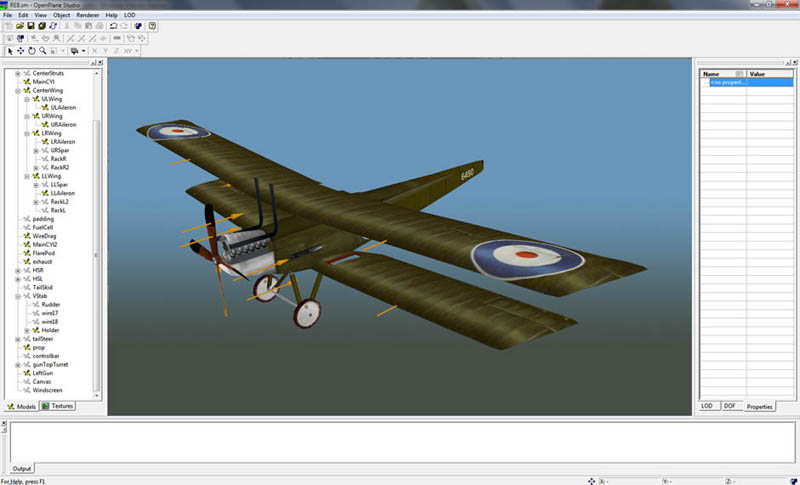The height and width of the screenshot is (485, 800).
Task: Choose the Zoom magnifier tool
Action: click(x=43, y=51)
